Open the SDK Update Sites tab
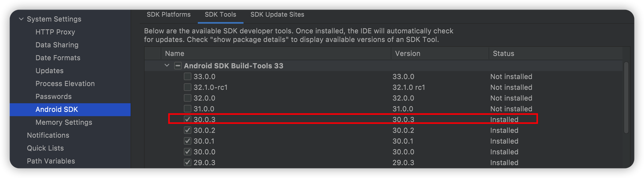 [277, 15]
